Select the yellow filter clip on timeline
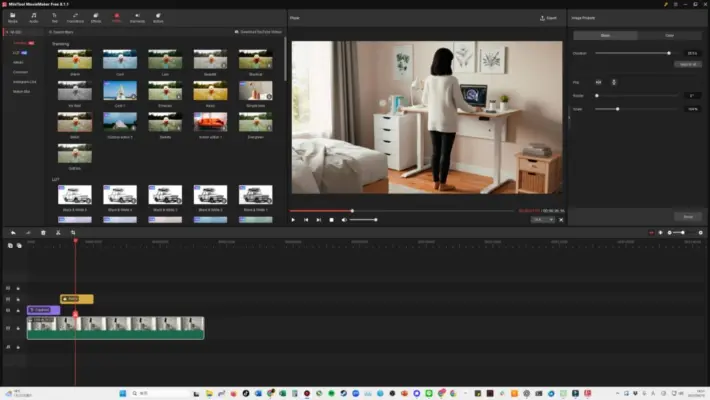Screen dimensions: 710x400 coord(77,299)
